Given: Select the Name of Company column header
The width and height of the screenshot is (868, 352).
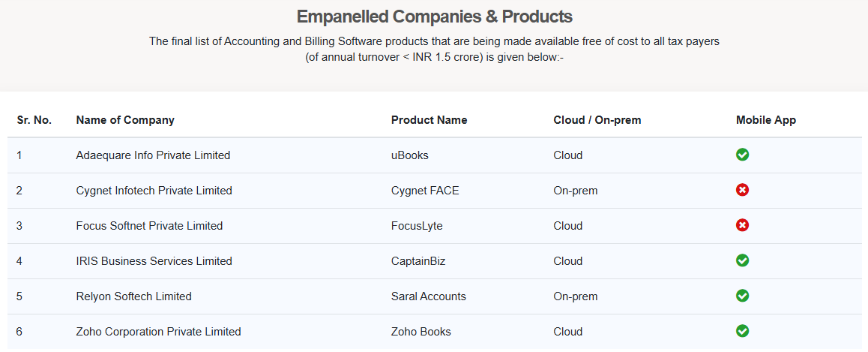Looking at the screenshot, I should point(125,120).
